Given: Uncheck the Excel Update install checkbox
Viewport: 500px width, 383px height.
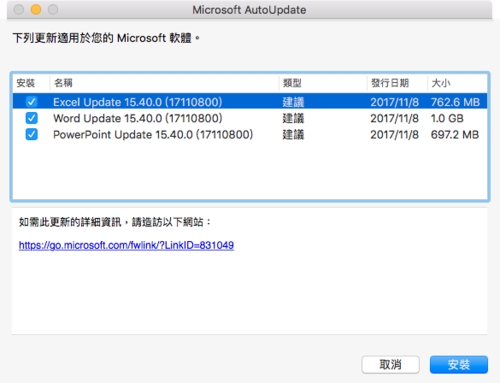Looking at the screenshot, I should pyautogui.click(x=32, y=102).
